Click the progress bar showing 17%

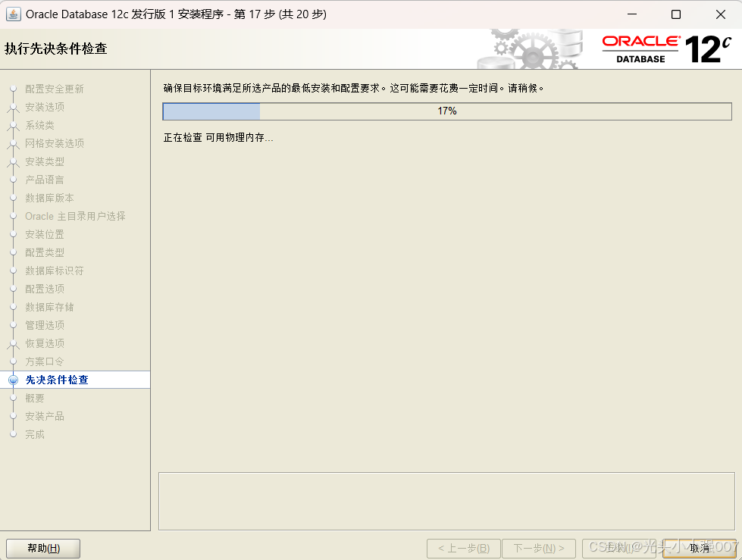pos(446,111)
